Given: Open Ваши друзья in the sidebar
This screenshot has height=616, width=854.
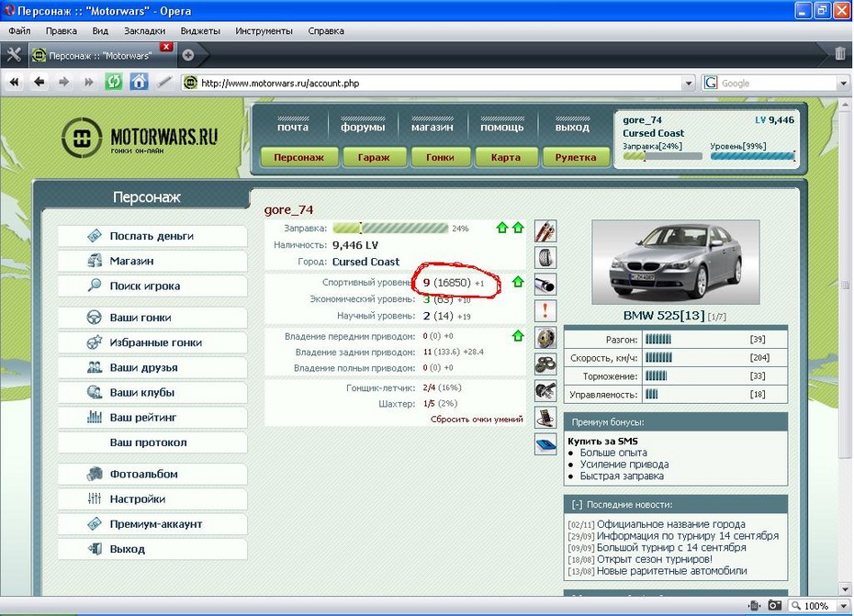Looking at the screenshot, I should [152, 367].
